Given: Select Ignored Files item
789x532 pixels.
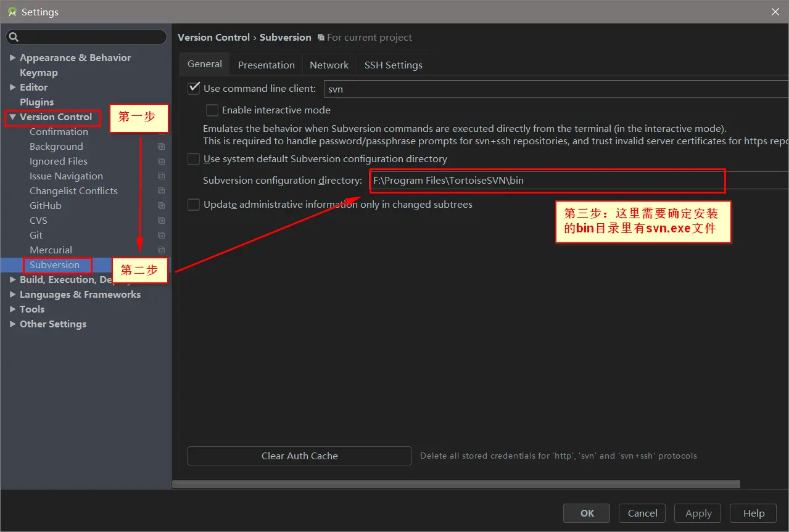Looking at the screenshot, I should [59, 162].
